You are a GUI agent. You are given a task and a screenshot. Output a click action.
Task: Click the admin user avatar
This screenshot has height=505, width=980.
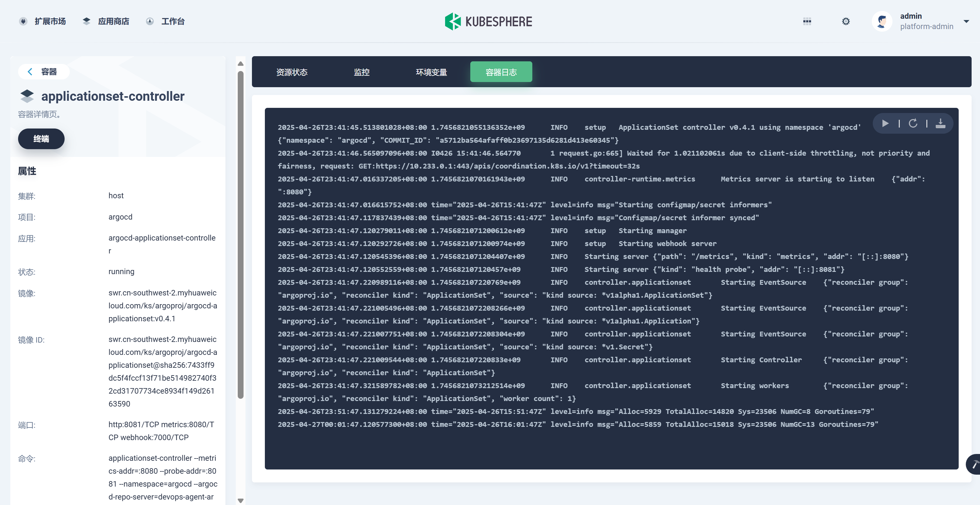[x=882, y=21]
